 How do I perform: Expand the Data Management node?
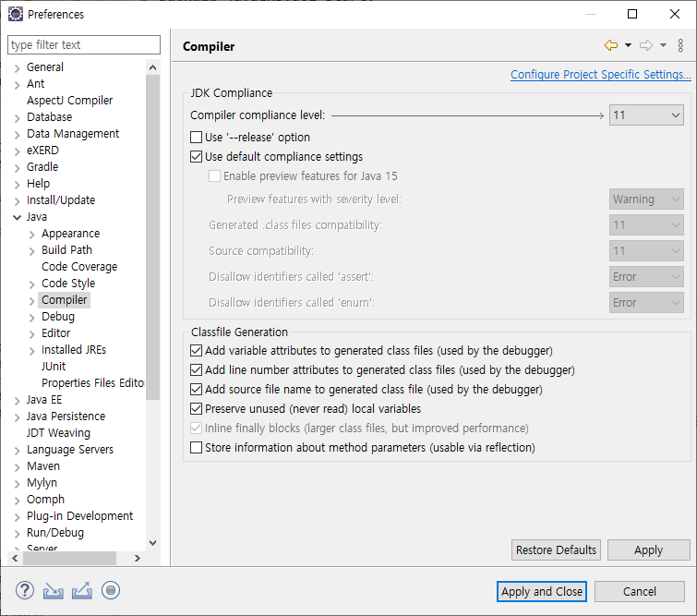17,135
